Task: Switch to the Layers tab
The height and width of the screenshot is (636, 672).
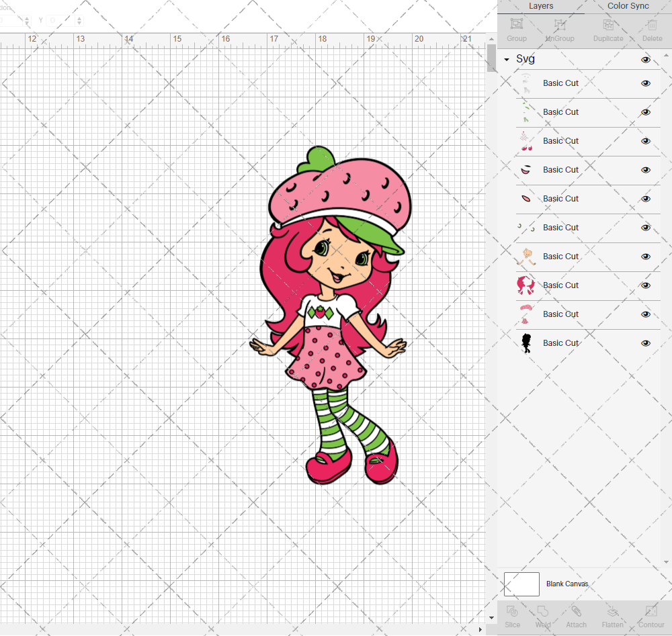Action: (541, 6)
